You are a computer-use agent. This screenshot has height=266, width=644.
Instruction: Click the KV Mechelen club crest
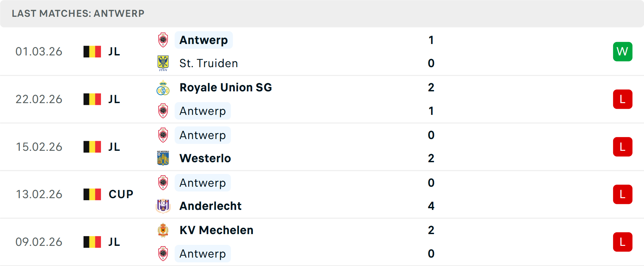coord(163,230)
